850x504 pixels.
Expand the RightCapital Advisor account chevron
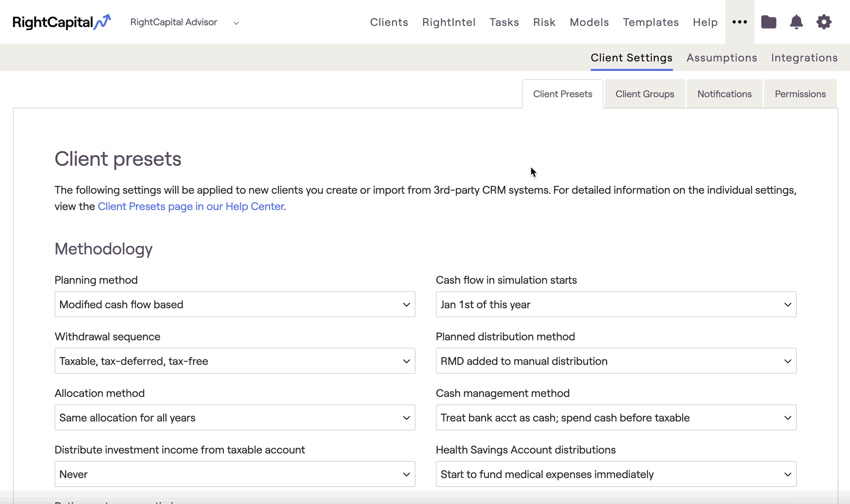tap(236, 23)
